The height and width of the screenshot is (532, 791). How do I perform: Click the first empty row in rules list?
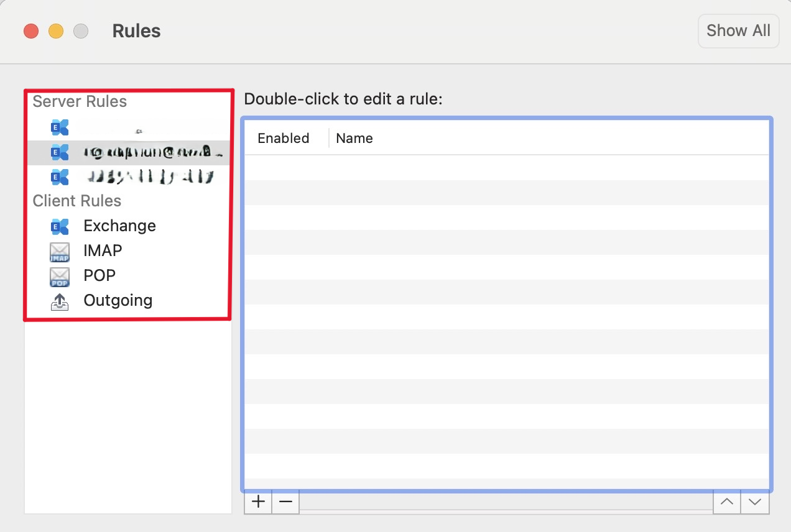507,168
